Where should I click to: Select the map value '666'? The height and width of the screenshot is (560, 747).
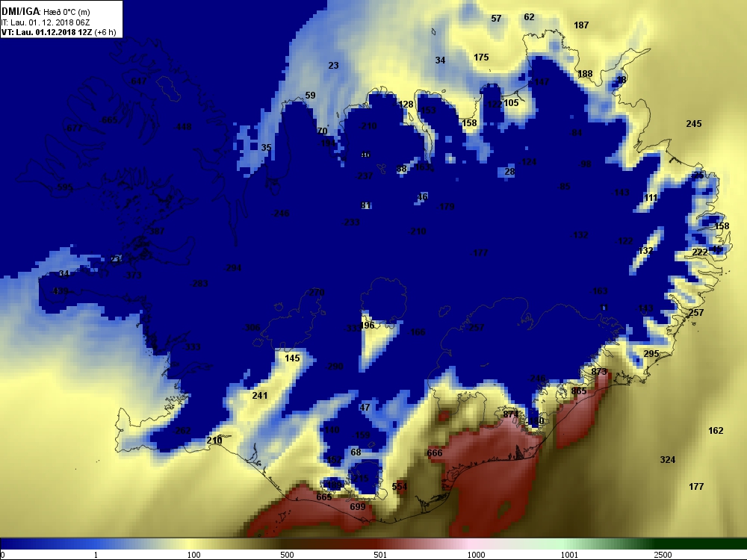tap(435, 453)
